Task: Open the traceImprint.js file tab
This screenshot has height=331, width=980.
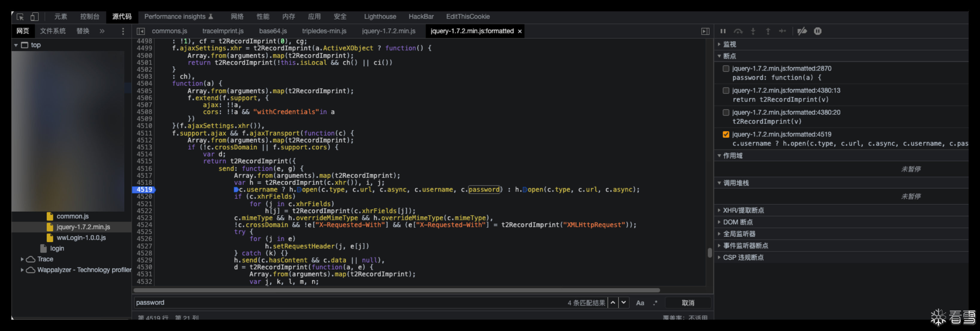Action: tap(223, 31)
